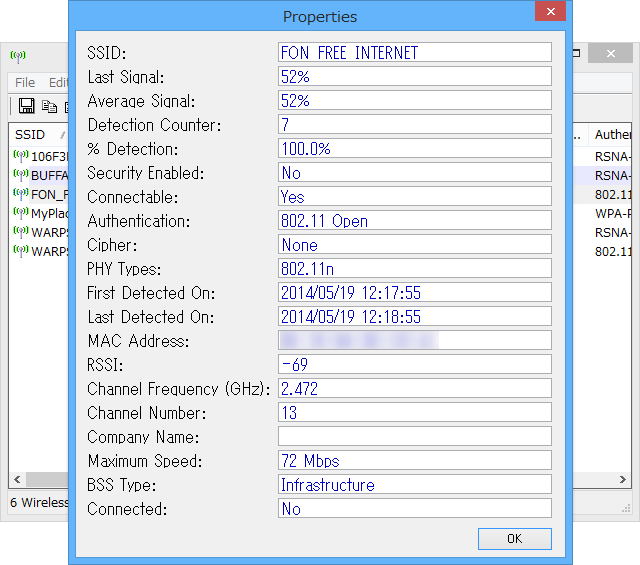
Task: Click the First Detected On date field
Action: click(415, 292)
